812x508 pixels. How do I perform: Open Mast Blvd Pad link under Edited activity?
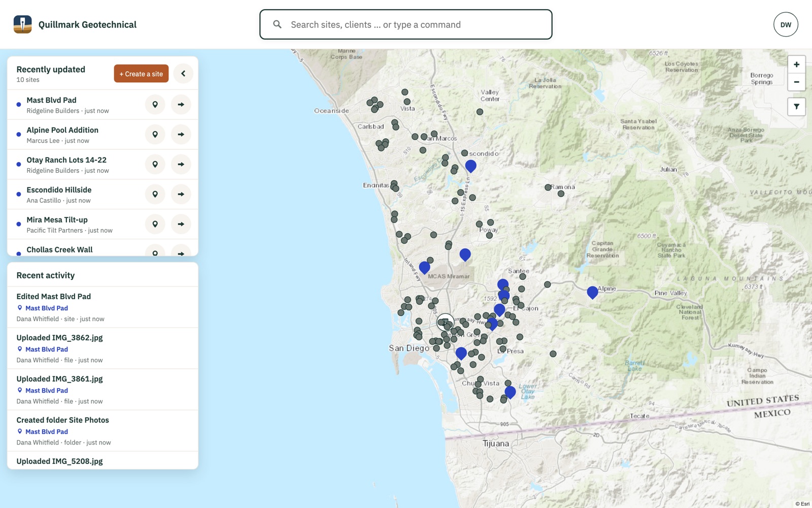47,308
